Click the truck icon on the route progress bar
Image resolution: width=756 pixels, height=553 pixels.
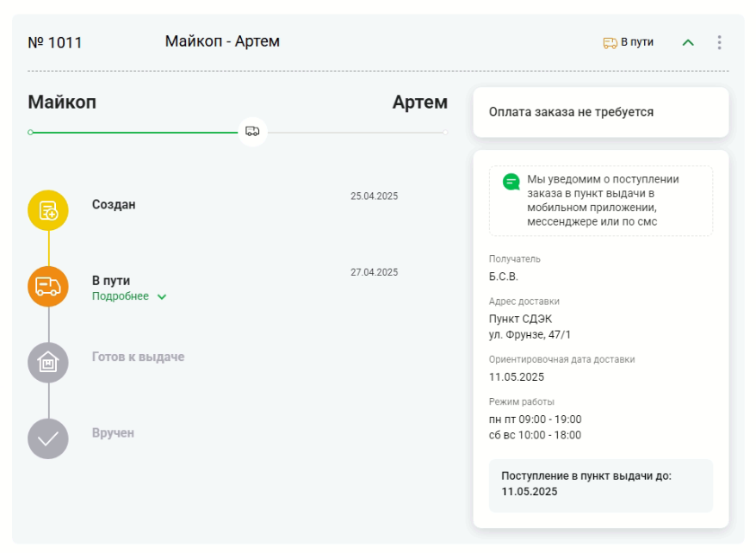(251, 132)
